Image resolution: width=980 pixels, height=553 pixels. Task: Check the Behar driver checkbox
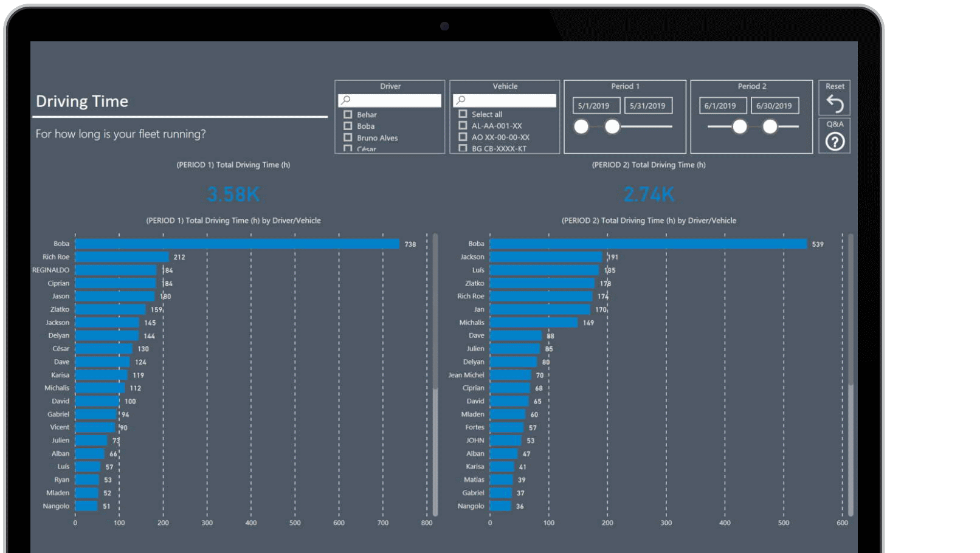348,114
